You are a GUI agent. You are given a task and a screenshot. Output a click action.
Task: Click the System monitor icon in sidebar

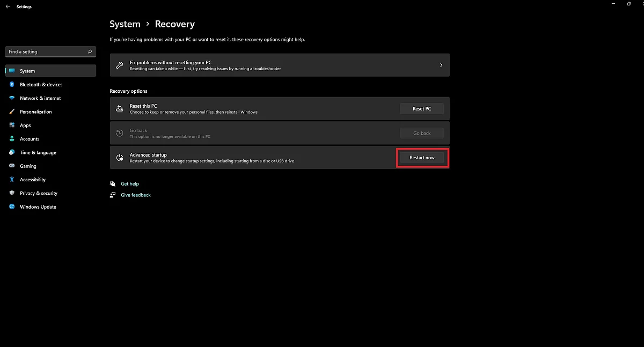coord(12,71)
